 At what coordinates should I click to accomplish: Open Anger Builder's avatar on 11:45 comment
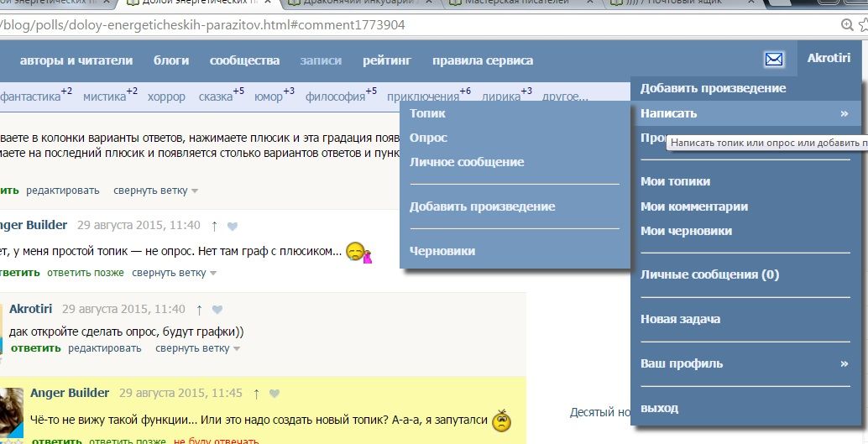(12, 413)
